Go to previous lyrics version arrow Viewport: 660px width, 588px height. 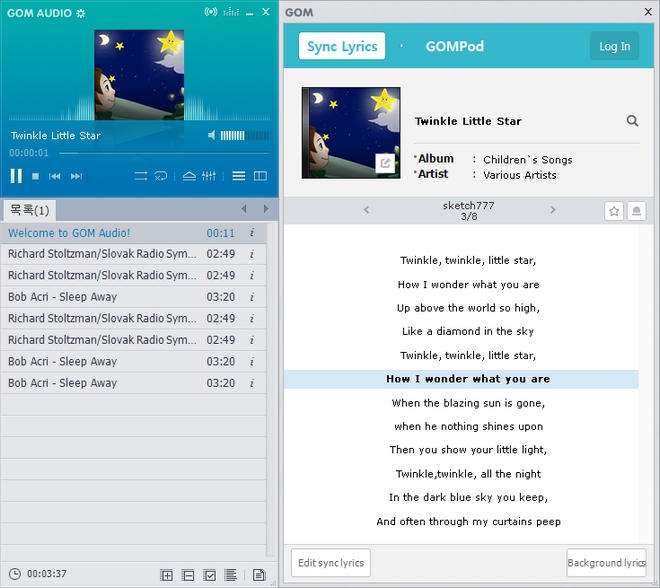(367, 210)
